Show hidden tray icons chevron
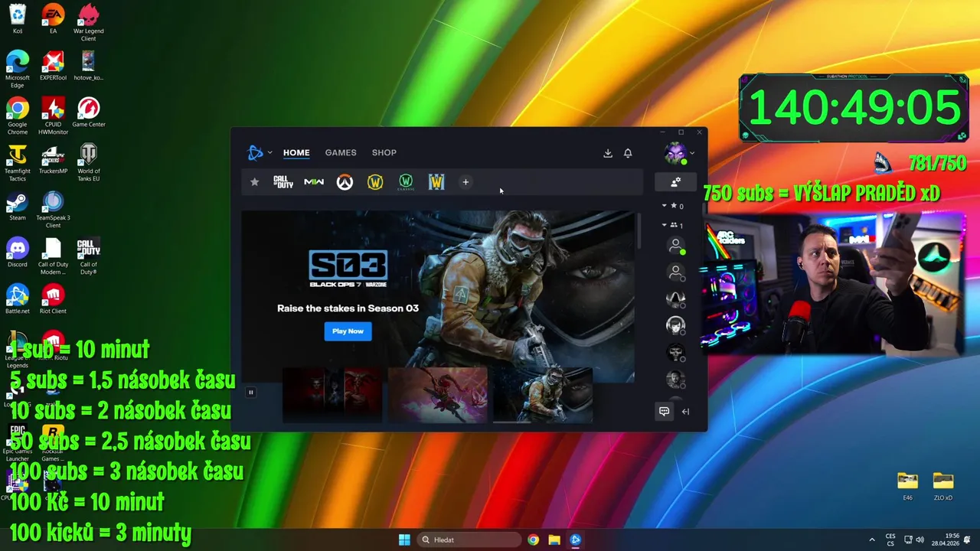The image size is (980, 551). [x=871, y=540]
